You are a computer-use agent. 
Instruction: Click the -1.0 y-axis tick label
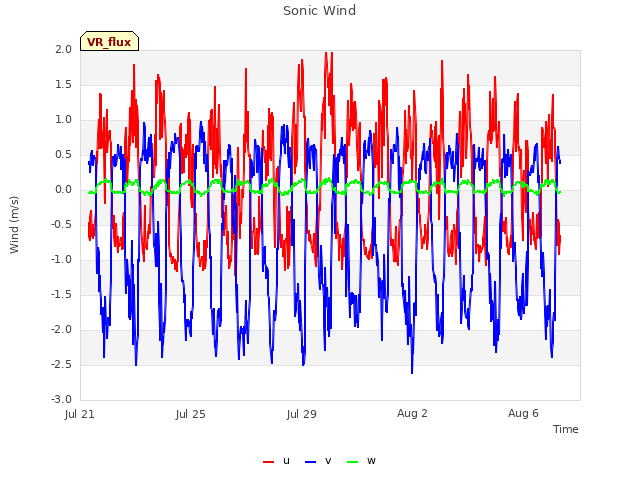[x=61, y=260]
